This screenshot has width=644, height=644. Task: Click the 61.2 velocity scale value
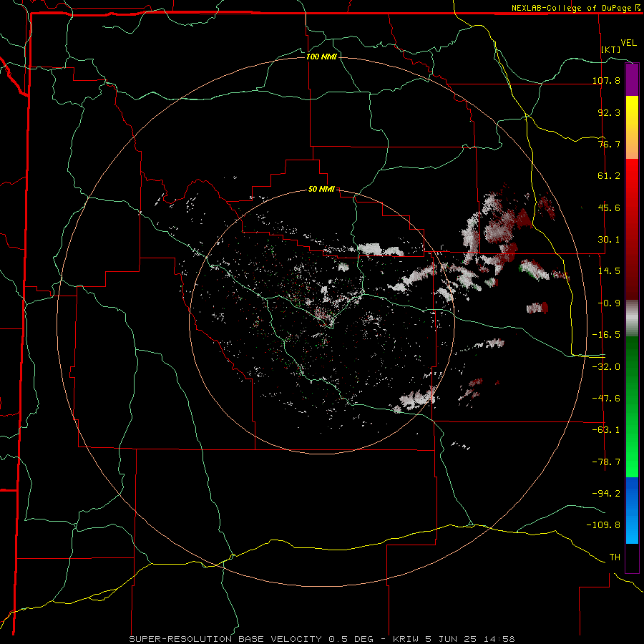point(609,176)
